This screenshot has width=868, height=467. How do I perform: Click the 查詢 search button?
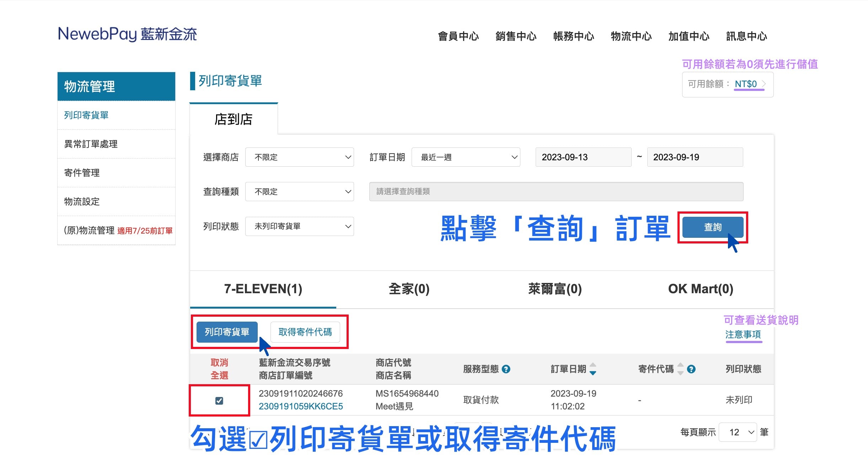[x=713, y=227]
